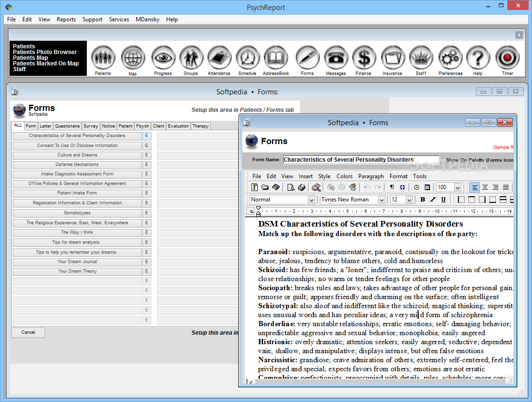This screenshot has width=532, height=402.
Task: Open the Colors menu in form editor
Action: point(345,176)
